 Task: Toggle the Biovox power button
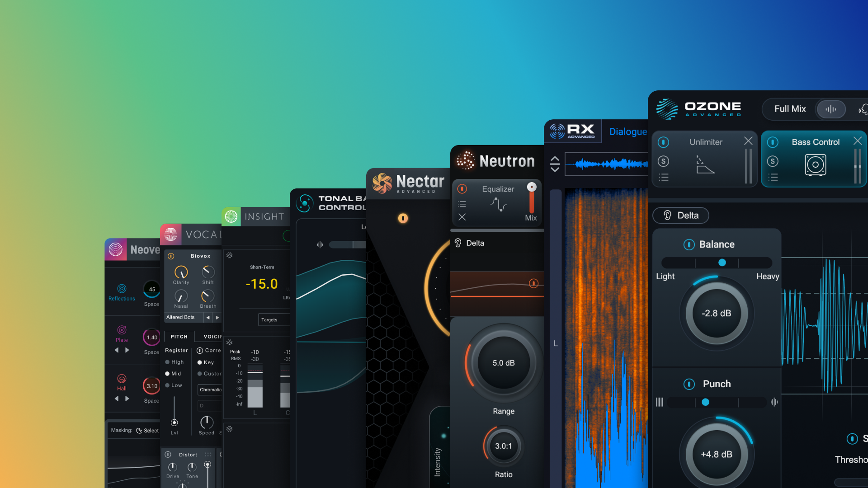[x=171, y=256]
